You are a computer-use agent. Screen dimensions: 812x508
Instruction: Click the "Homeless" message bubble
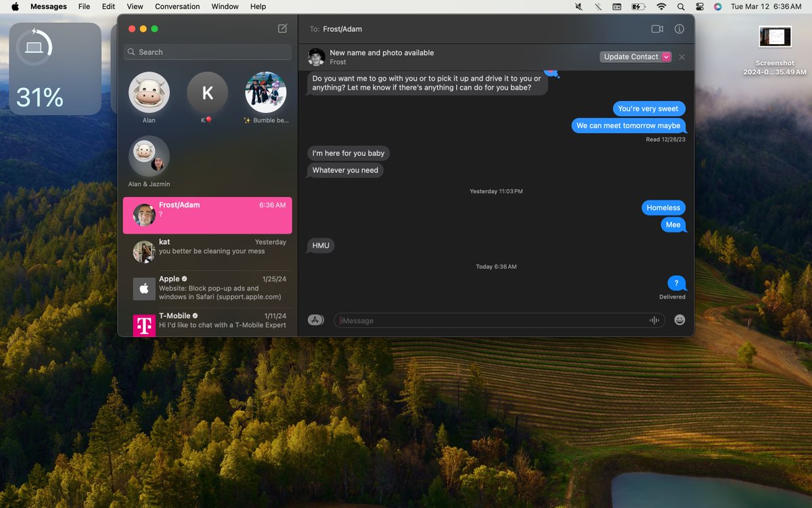point(664,208)
